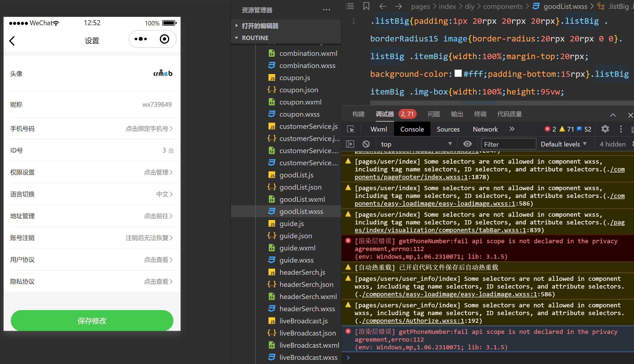Switch to the 输出 tab
The image size is (634, 364).
coord(457,114)
